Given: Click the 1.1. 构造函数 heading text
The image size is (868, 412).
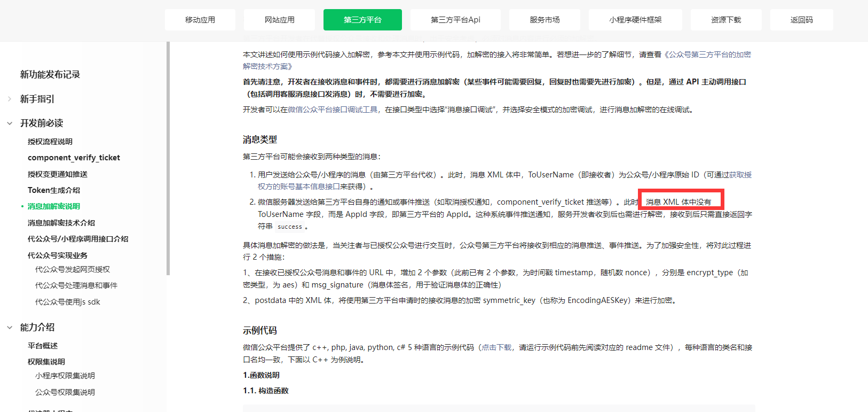Looking at the screenshot, I should pyautogui.click(x=266, y=391).
